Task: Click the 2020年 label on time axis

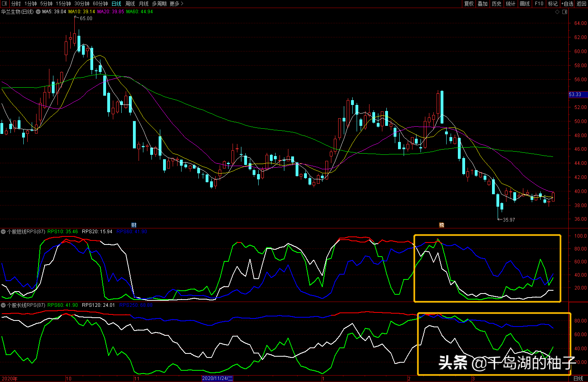Action: coord(9,379)
